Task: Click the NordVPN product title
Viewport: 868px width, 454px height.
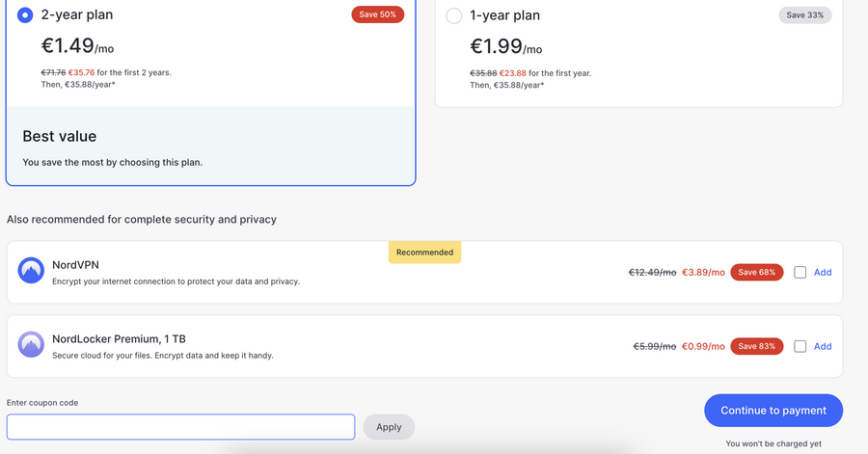Action: point(75,265)
